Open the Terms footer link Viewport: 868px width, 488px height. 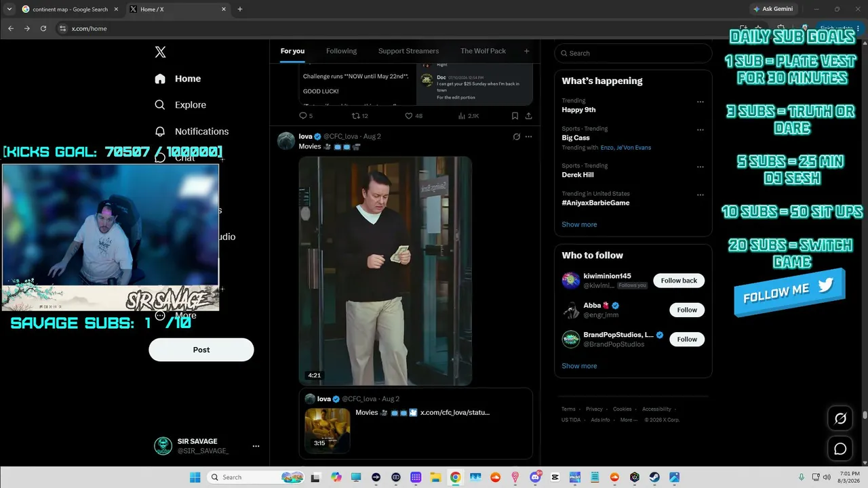pyautogui.click(x=568, y=409)
